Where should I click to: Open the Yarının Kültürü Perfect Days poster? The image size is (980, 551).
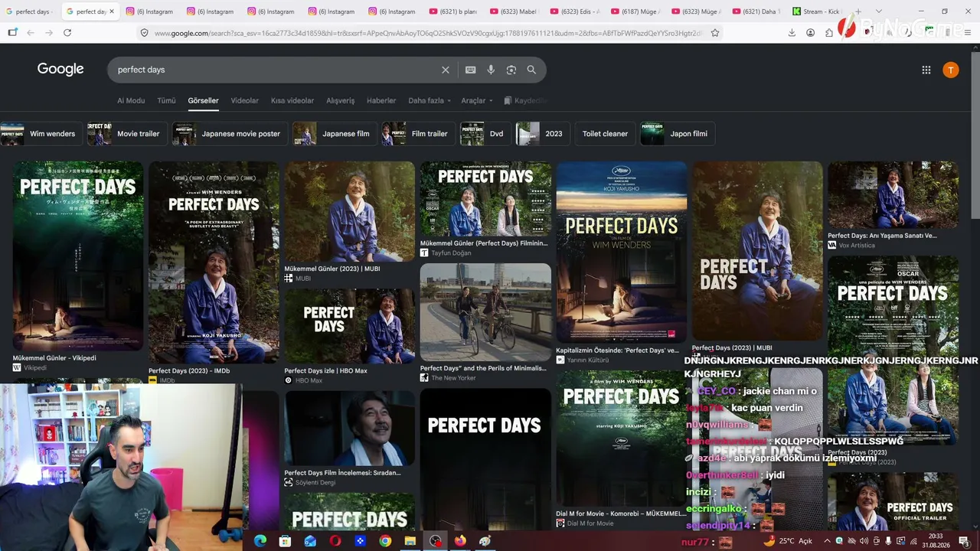622,253
